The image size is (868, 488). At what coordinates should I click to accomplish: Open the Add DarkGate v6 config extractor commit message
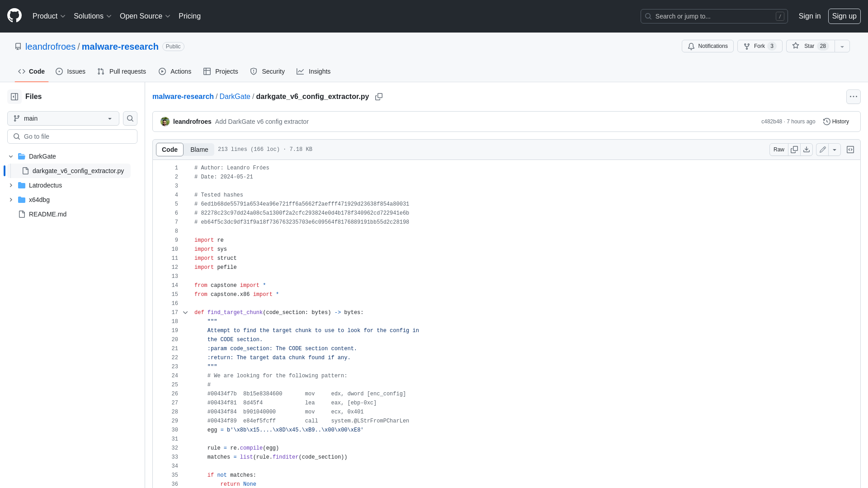tap(262, 122)
